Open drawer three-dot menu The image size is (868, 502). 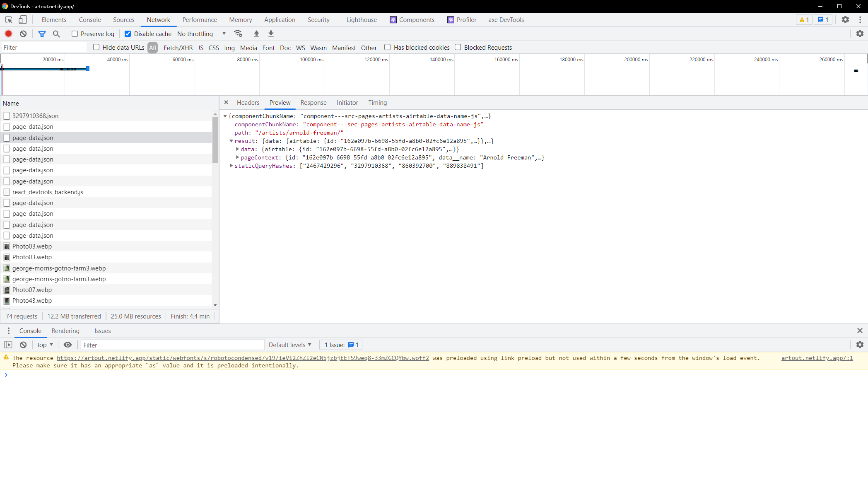(8, 331)
